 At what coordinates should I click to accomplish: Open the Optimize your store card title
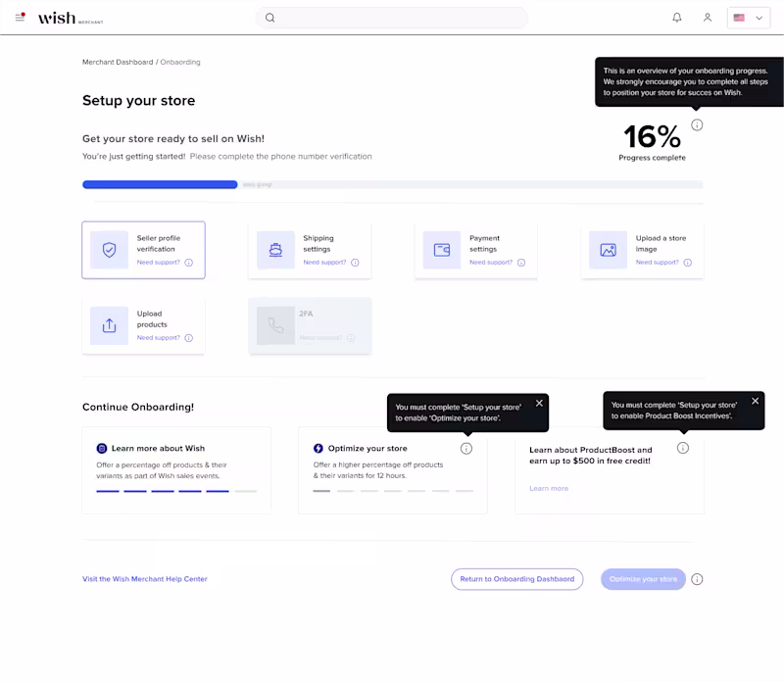pyautogui.click(x=367, y=449)
